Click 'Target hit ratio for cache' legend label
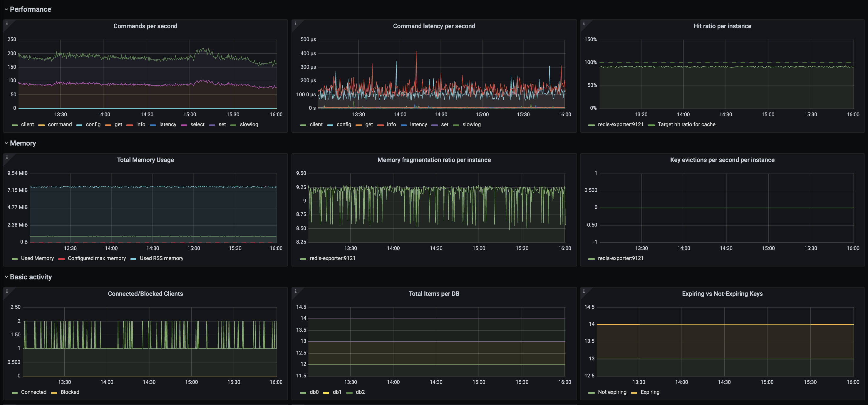The image size is (868, 405). click(x=686, y=124)
